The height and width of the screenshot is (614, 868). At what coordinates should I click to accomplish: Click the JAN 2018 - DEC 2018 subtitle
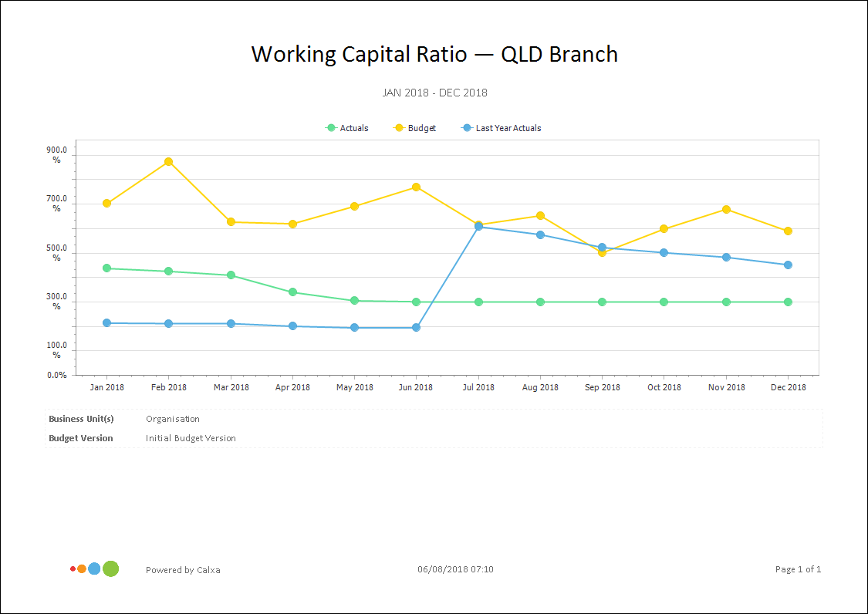pos(434,93)
